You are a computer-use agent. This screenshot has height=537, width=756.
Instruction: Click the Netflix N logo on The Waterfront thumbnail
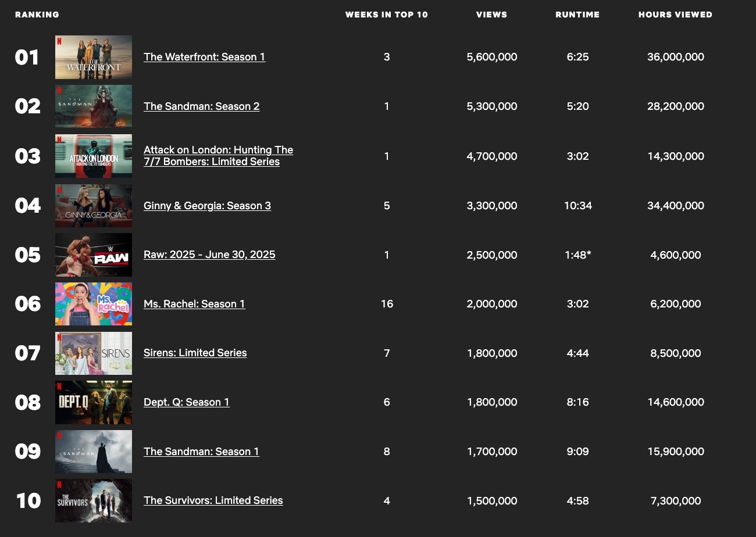(59, 42)
